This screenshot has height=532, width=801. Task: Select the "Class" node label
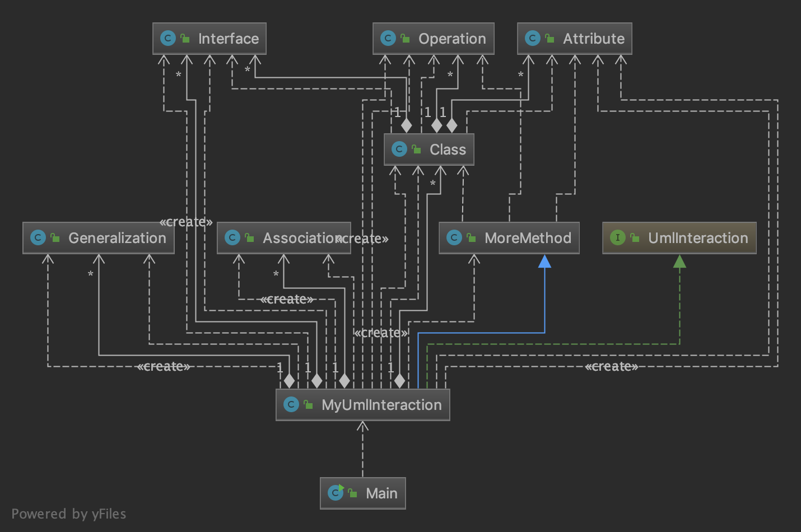point(448,150)
